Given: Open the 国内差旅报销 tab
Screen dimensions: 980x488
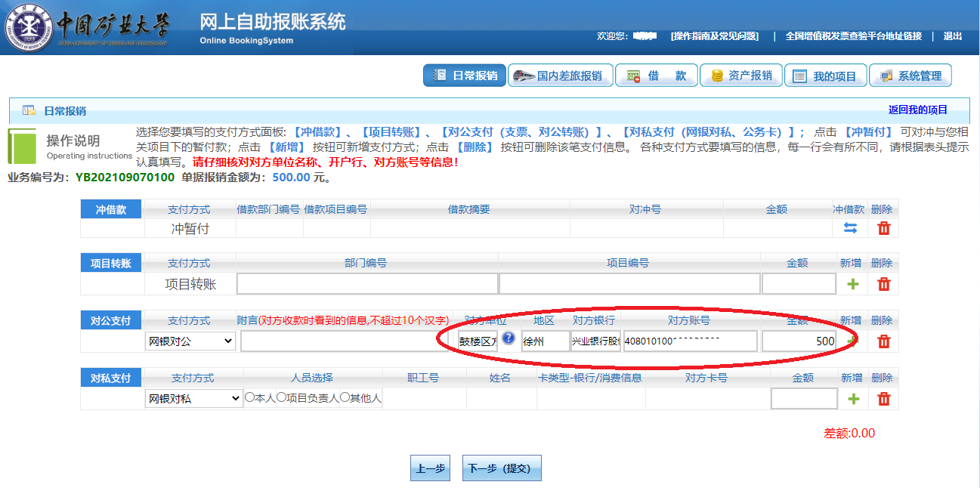Looking at the screenshot, I should click(x=559, y=76).
